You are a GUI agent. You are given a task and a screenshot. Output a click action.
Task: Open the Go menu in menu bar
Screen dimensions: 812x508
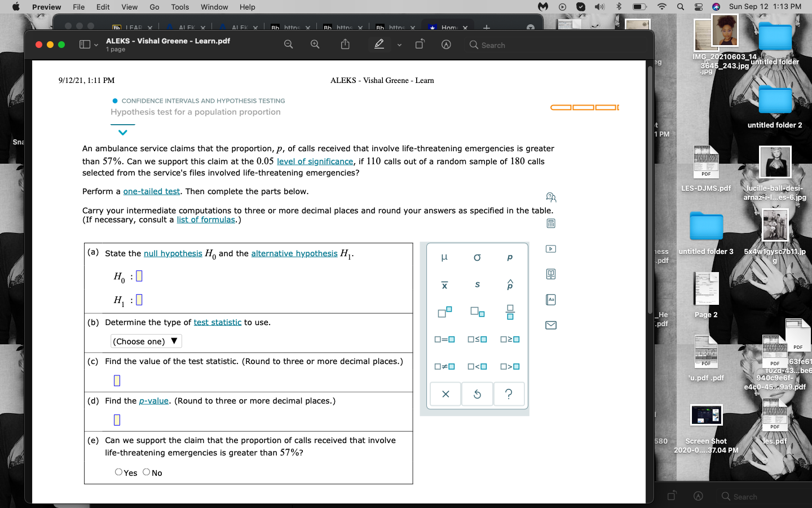(x=154, y=7)
